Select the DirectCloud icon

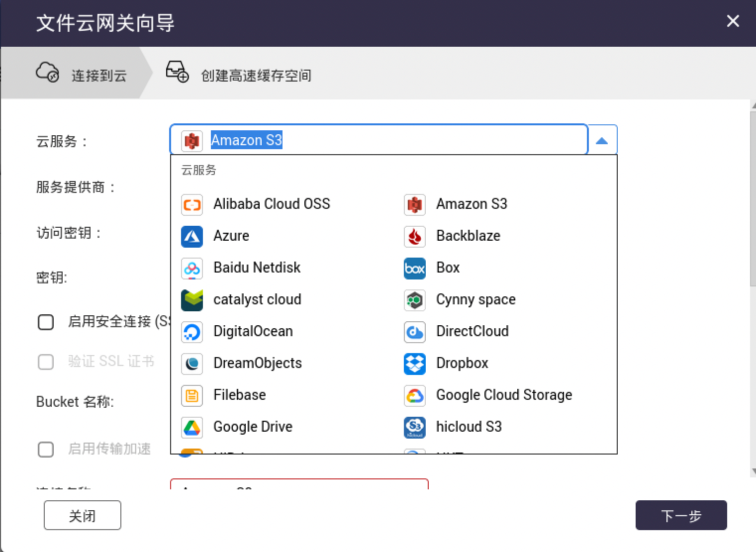click(415, 332)
